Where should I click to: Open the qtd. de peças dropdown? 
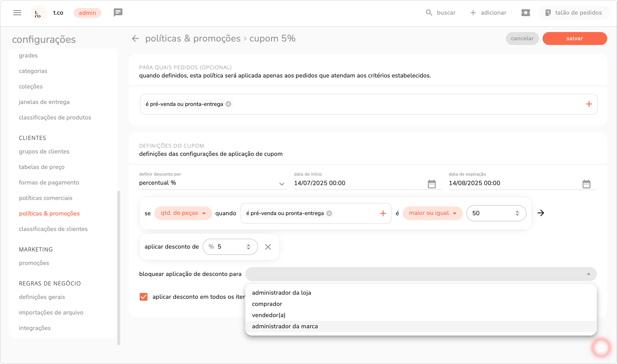(x=183, y=213)
